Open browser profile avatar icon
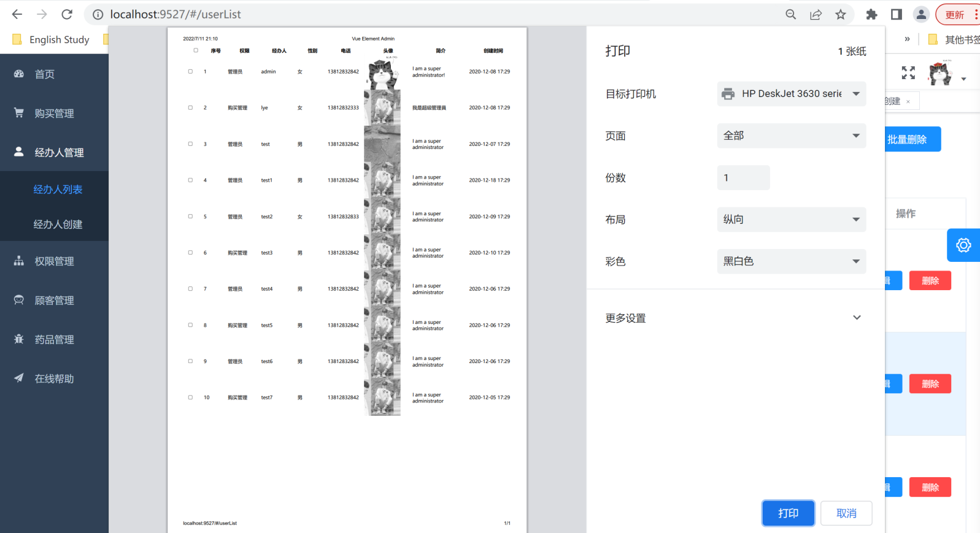Viewport: 980px width, 533px height. (921, 14)
